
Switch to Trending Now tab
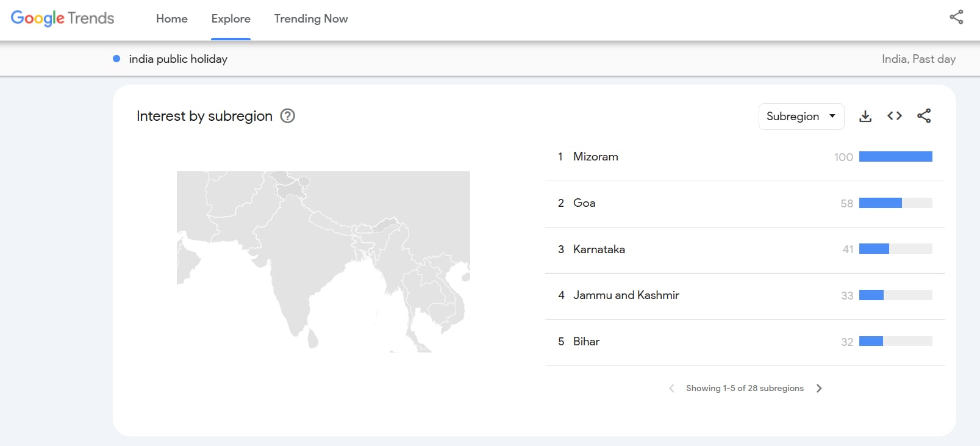[x=310, y=19]
